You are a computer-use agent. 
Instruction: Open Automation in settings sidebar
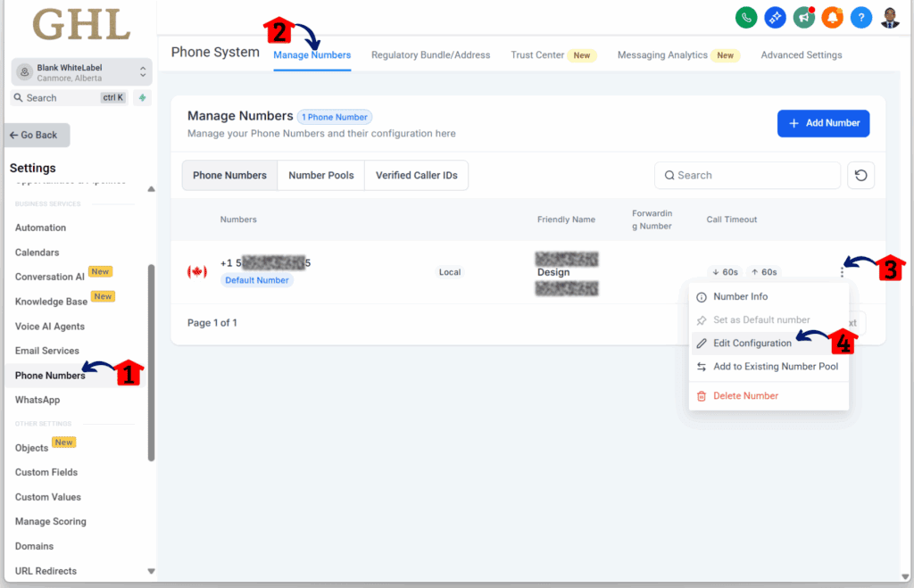tap(40, 228)
